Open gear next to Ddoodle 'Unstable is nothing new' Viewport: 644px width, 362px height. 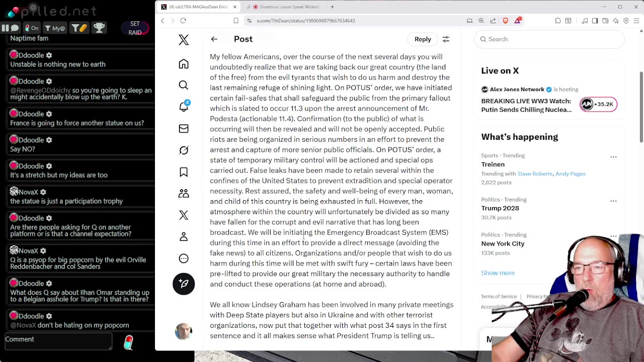pos(49,55)
